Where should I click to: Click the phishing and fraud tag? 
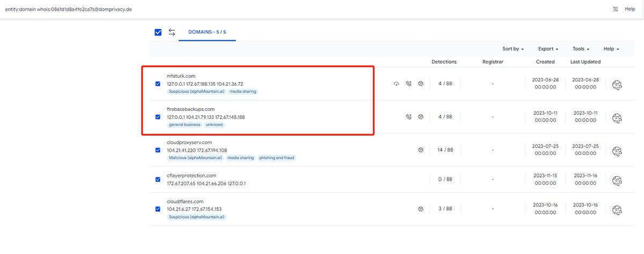pos(276,158)
